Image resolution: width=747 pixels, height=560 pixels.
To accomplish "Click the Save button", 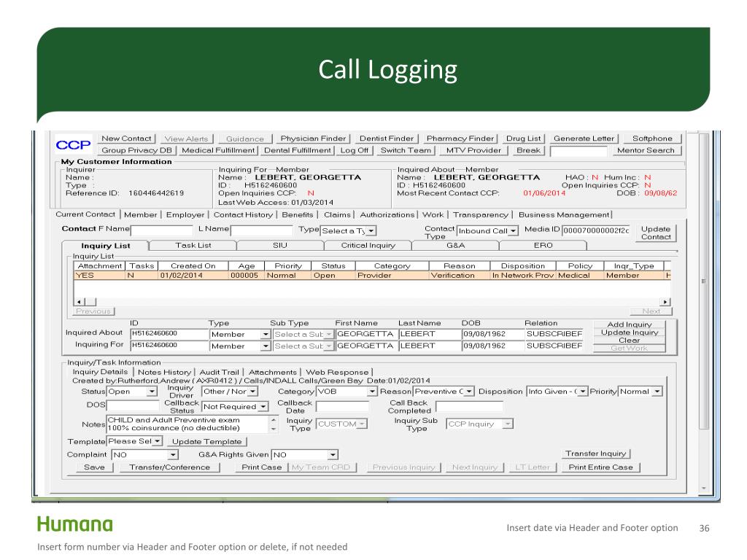I will 94,467.
